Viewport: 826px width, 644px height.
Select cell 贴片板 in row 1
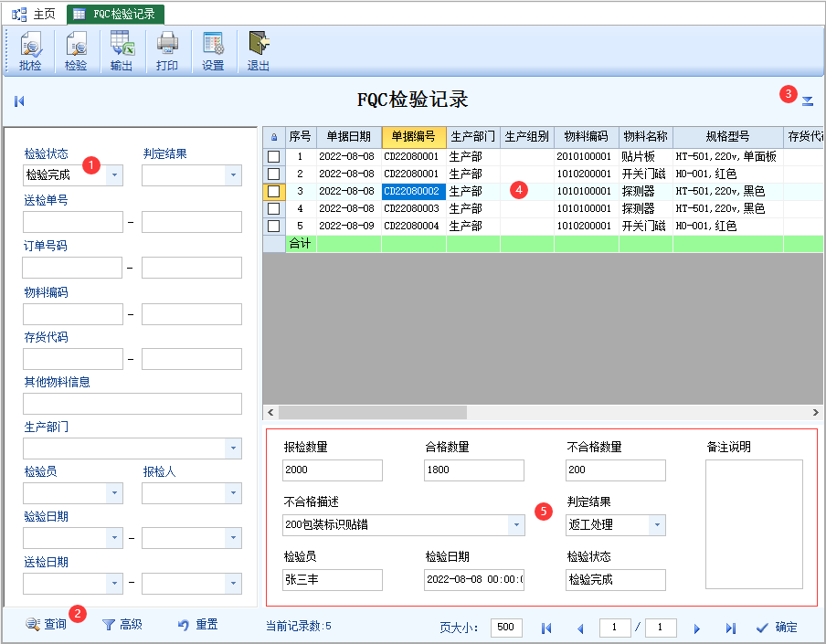click(645, 156)
